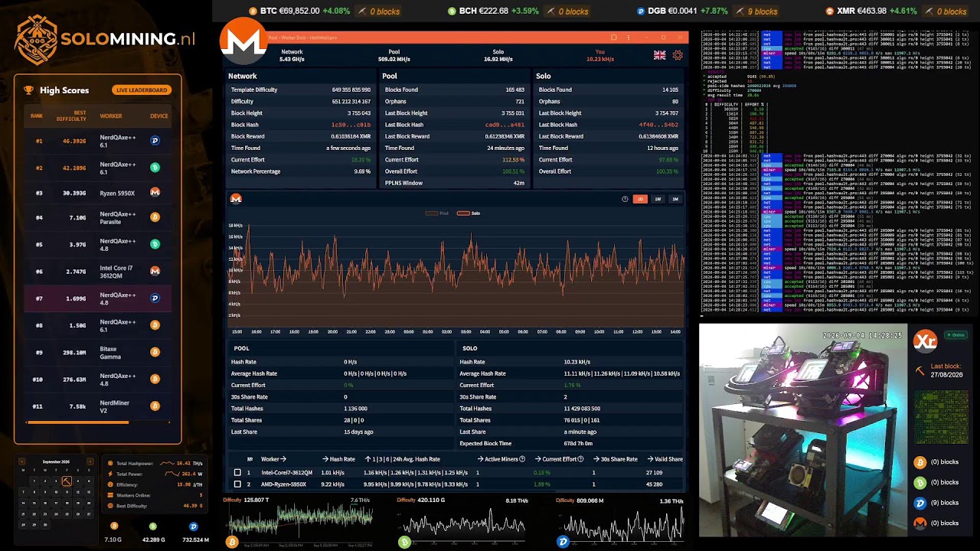Sort by Current Effort column
The width and height of the screenshot is (980, 551).
(x=559, y=459)
